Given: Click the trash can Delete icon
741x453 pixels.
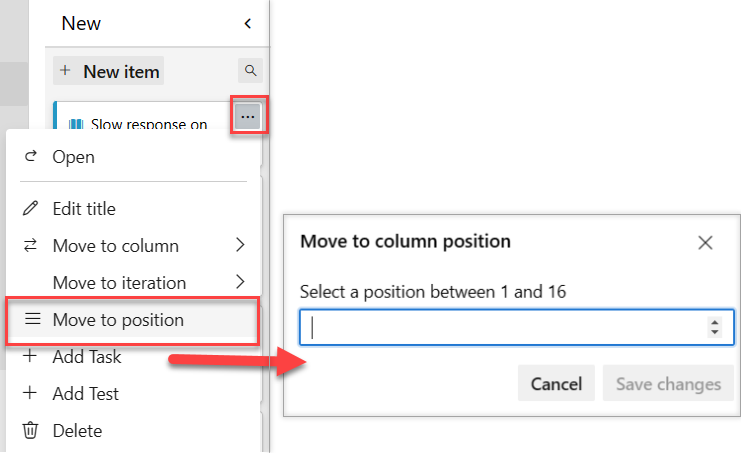Looking at the screenshot, I should point(31,430).
